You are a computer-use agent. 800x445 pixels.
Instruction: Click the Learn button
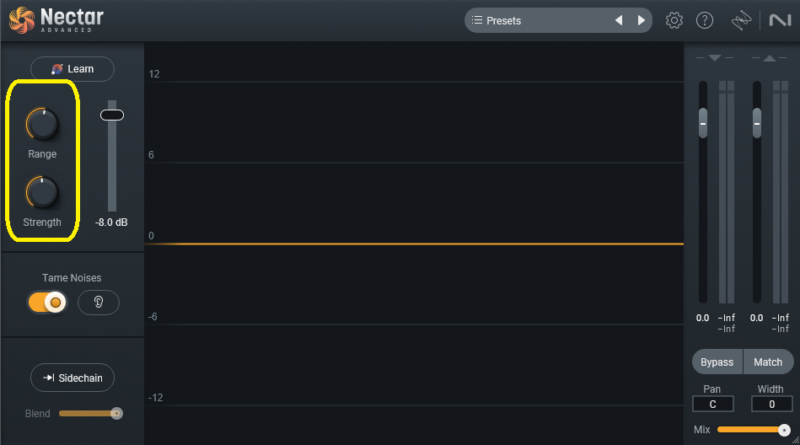72,69
